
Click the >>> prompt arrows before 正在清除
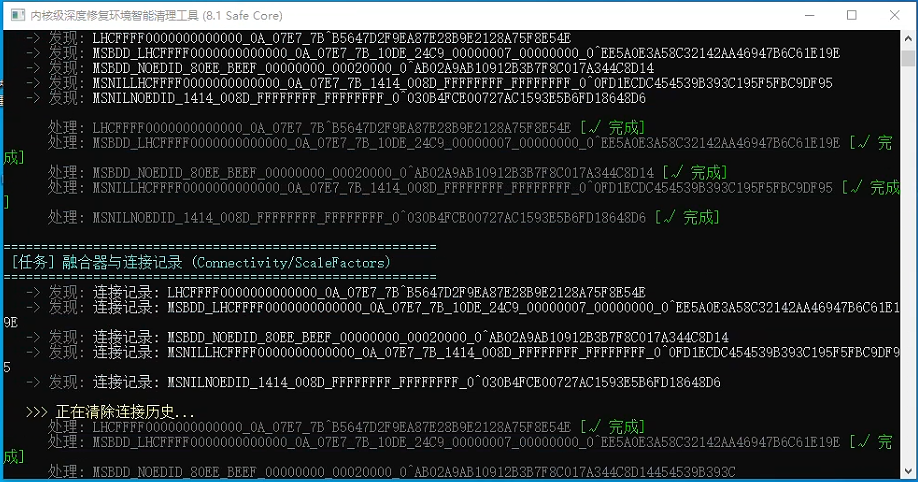coord(36,412)
